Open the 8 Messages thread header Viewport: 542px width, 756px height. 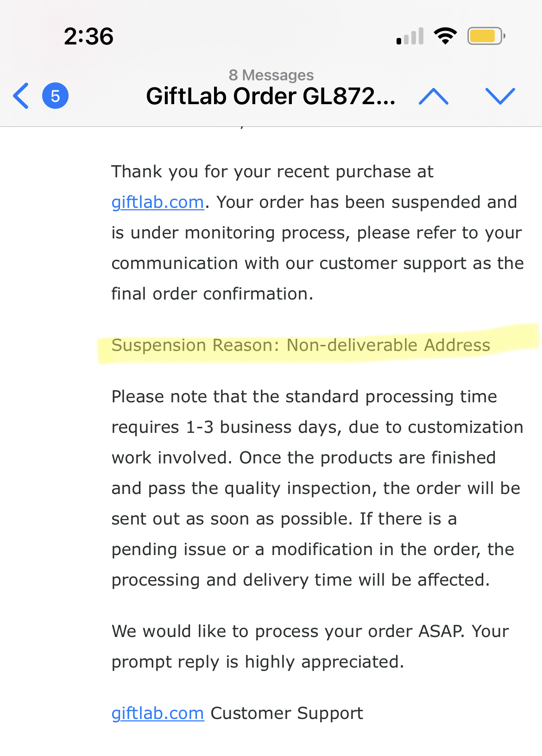(x=271, y=75)
